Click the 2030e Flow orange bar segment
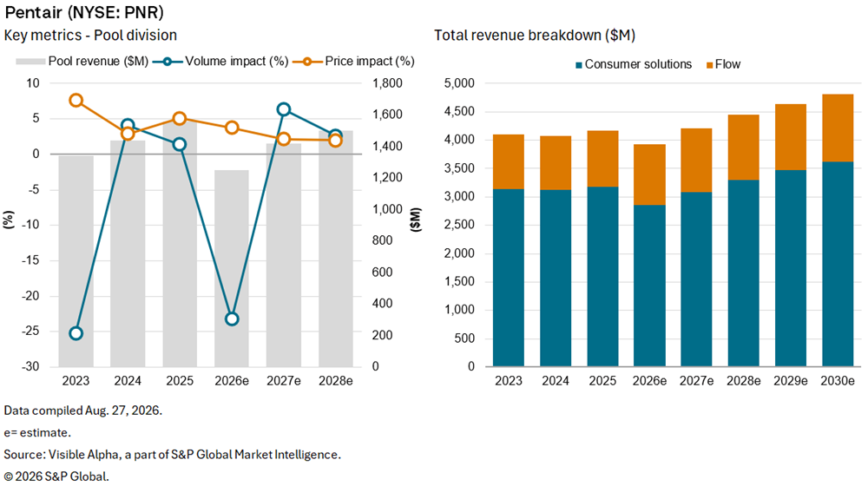This screenshot has width=868, height=486. pyautogui.click(x=838, y=128)
